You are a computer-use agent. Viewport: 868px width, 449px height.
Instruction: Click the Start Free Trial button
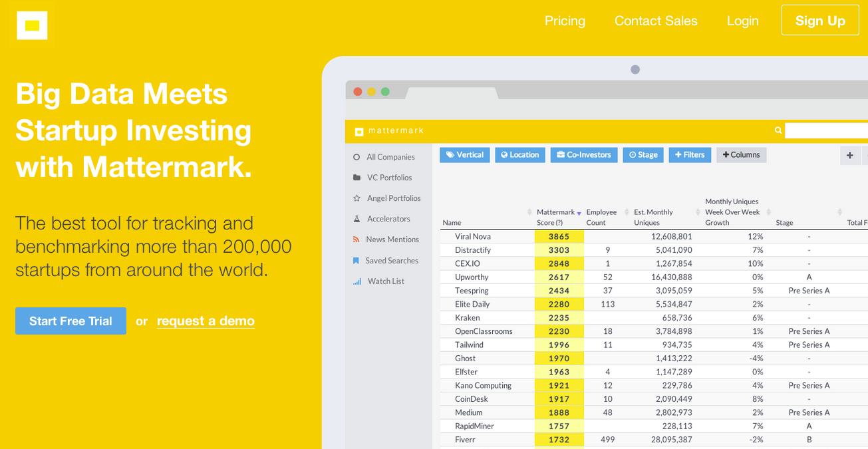(x=71, y=321)
